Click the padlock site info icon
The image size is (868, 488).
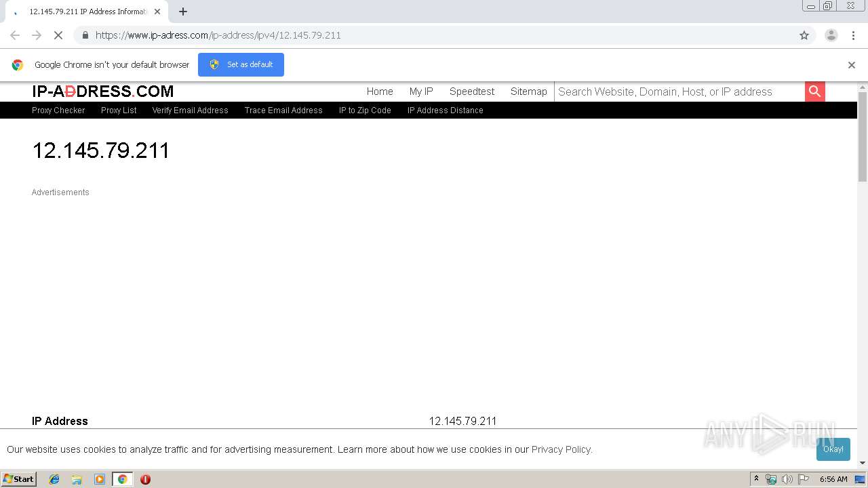tap(85, 35)
